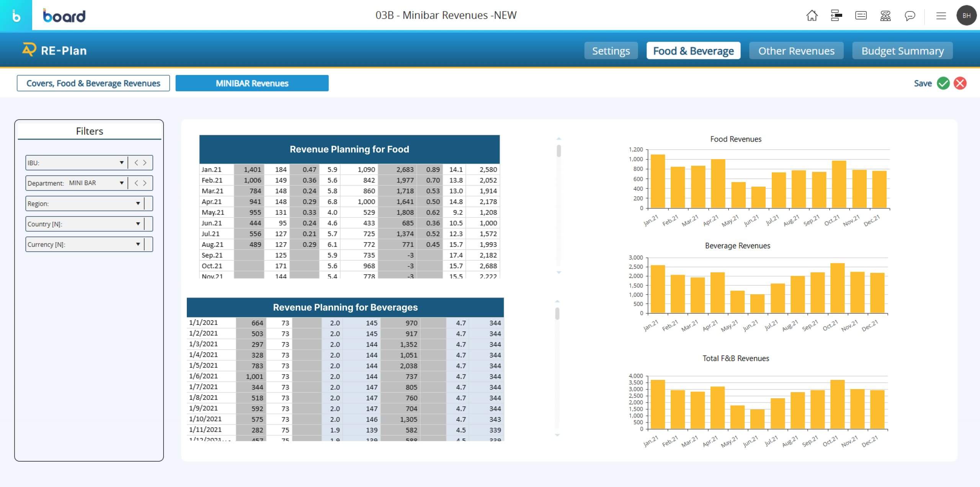Discard changes with the red X icon
Viewport: 980px width, 487px height.
pos(960,83)
